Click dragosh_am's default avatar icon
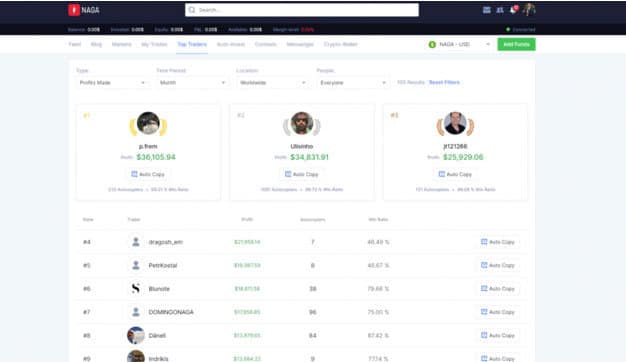The width and height of the screenshot is (626, 362). click(136, 242)
